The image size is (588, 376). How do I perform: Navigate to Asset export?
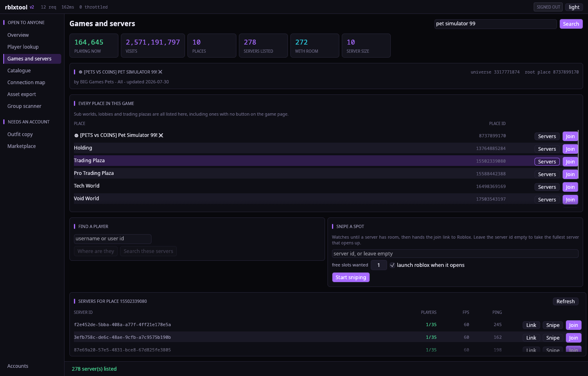32,94
